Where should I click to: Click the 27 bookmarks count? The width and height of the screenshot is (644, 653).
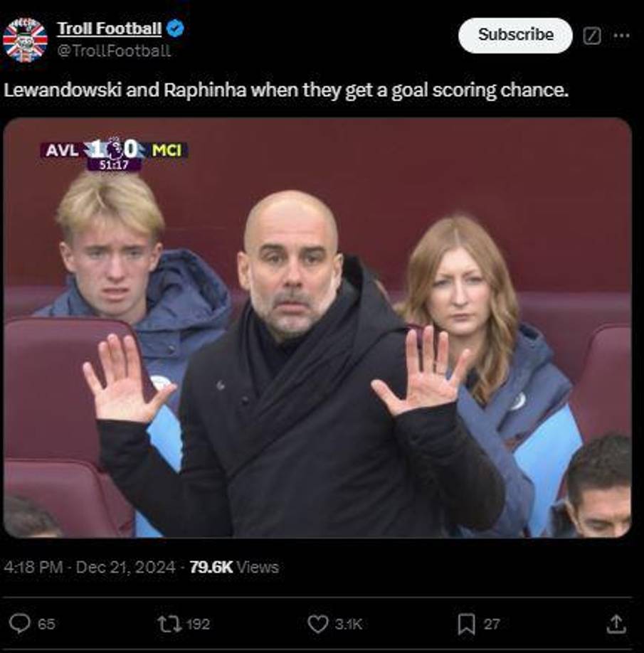[x=491, y=624]
